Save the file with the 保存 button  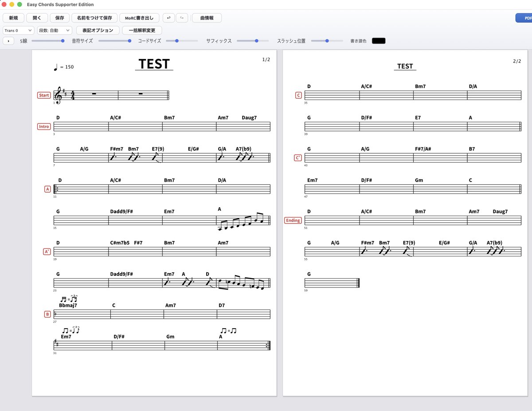[x=59, y=18]
